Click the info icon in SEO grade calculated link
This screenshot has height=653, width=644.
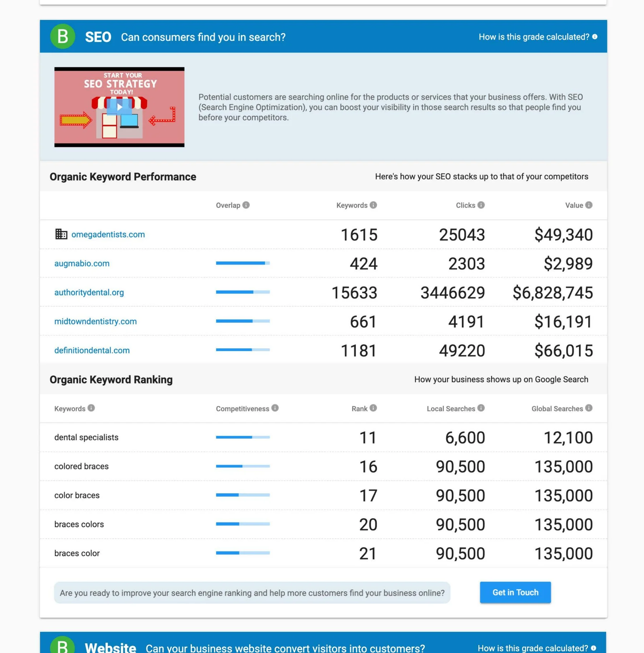pos(595,37)
